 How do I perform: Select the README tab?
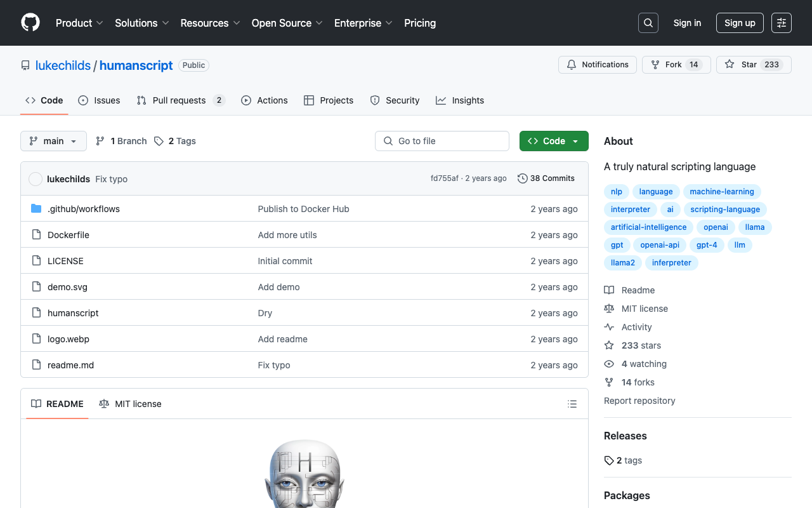point(57,404)
